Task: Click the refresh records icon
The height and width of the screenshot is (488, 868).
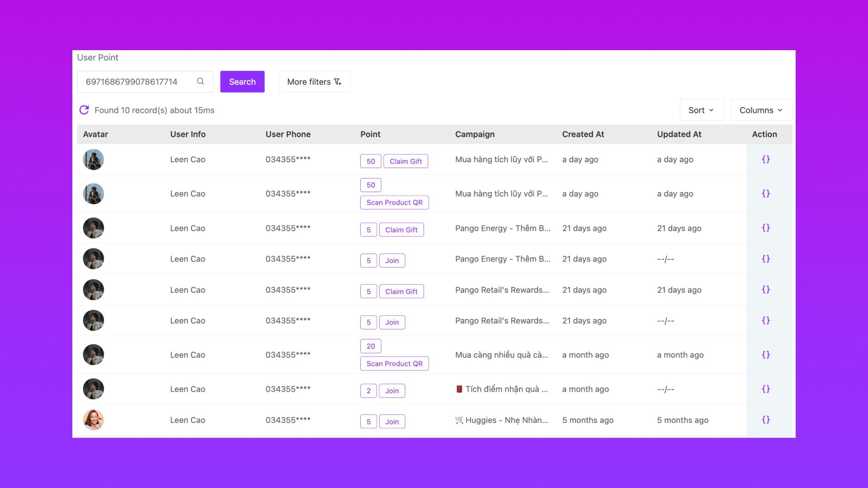Action: (84, 110)
